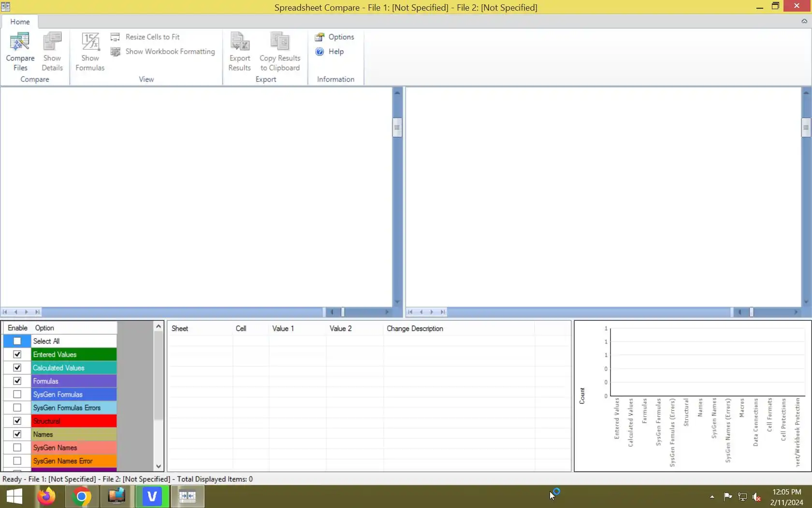812x508 pixels.
Task: Enable the SysGen Formulas option
Action: tap(17, 394)
